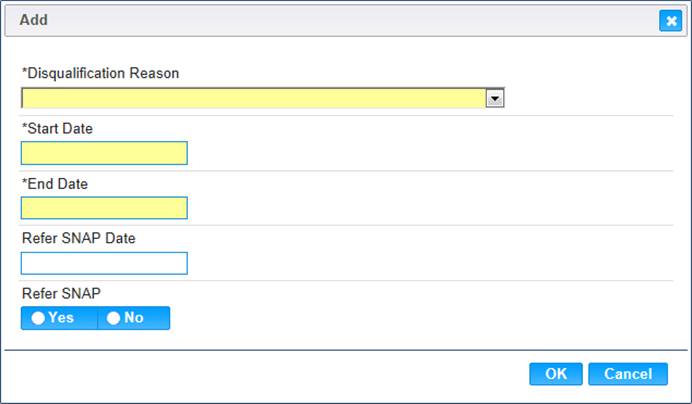Screen dimensions: 692x404
Task: Click the Refer SNAP group label
Action: click(61, 293)
